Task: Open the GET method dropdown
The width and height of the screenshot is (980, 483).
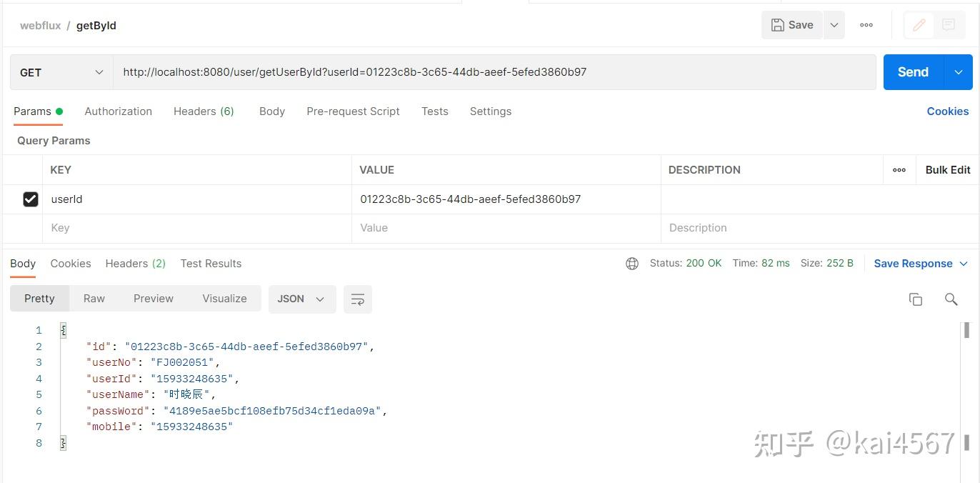Action: click(61, 71)
